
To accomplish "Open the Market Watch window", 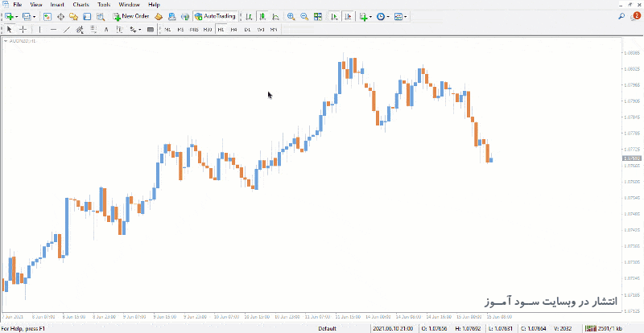I will (x=47, y=16).
